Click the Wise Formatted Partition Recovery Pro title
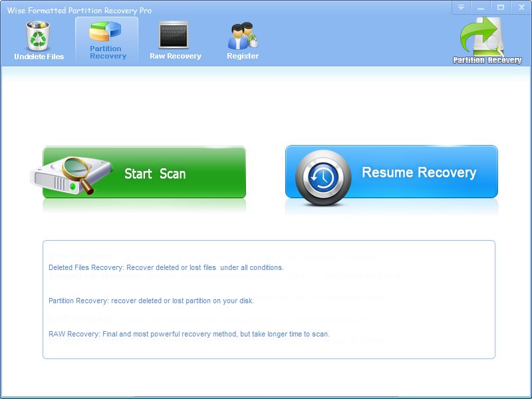The image size is (532, 399). pos(79,11)
